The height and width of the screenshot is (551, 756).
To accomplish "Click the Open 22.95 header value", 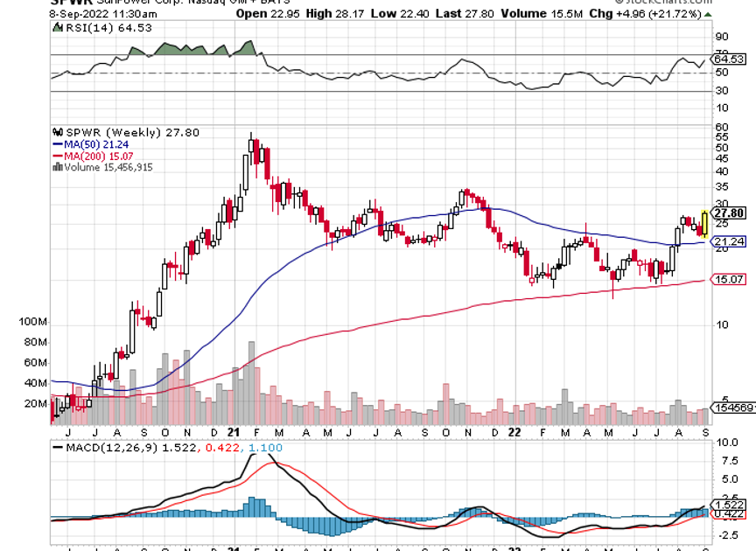I will 268,13.
